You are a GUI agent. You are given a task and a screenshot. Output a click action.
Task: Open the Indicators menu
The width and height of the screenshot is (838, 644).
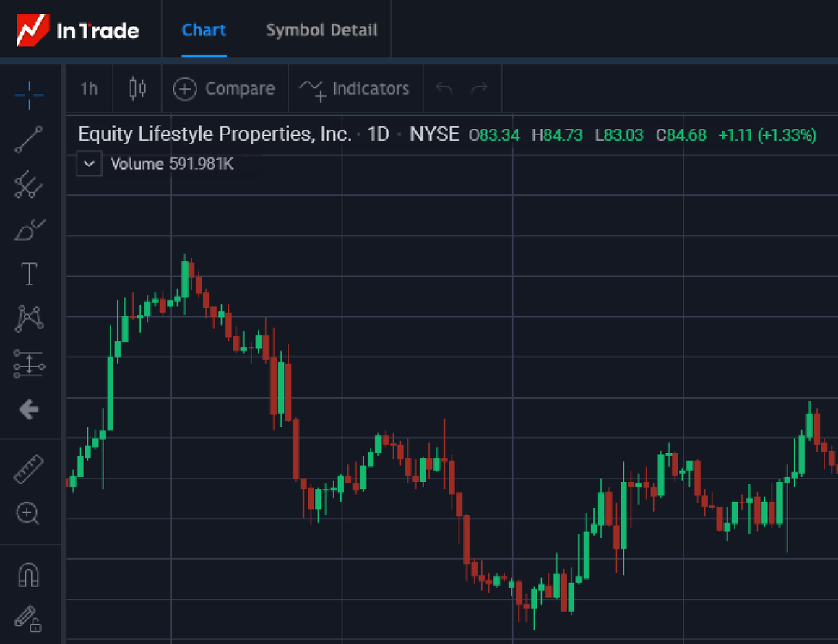coord(355,89)
